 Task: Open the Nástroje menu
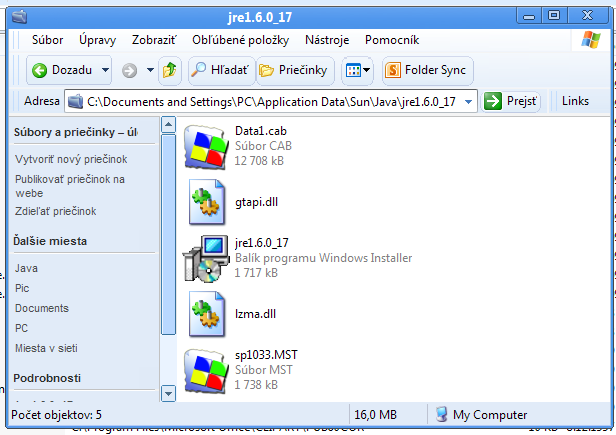pyautogui.click(x=327, y=40)
